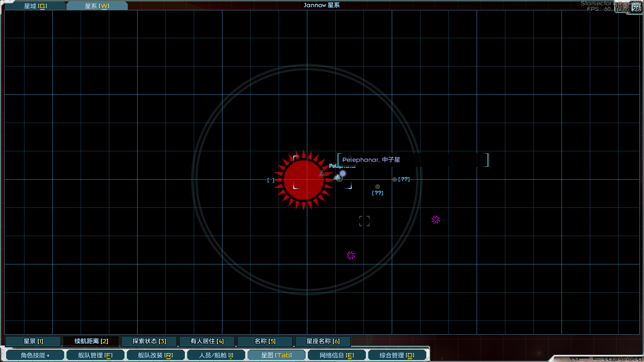This screenshot has width=644, height=362.
Task: Toggle the 续航距离 [2] range overlay
Action: 91,341
